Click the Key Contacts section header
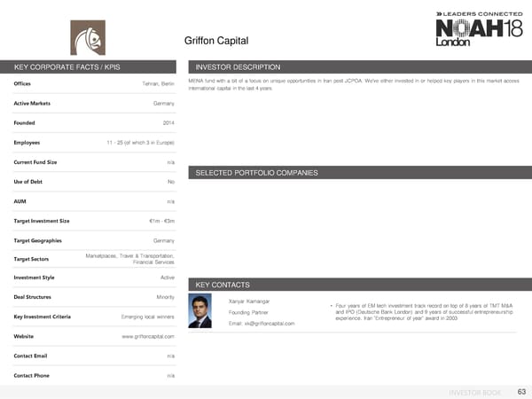The height and width of the screenshot is (399, 532). point(225,284)
